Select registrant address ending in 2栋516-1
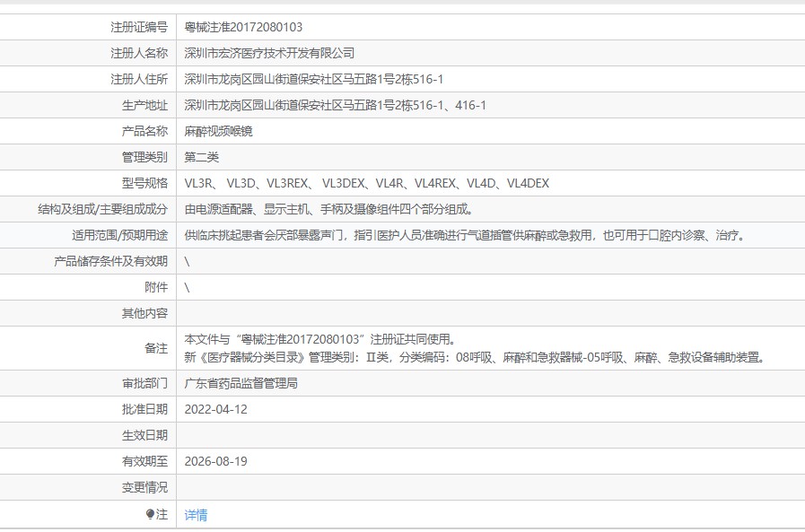Screen dimensions: 805x532 [x=314, y=79]
